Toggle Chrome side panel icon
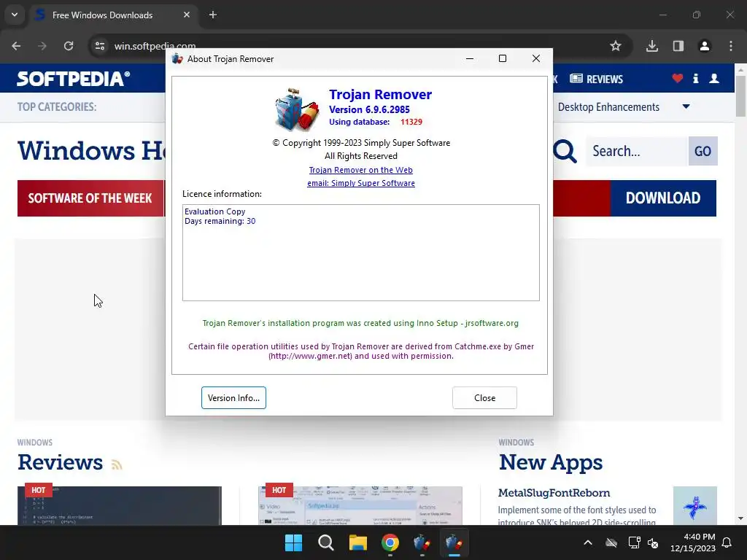 [x=678, y=46]
